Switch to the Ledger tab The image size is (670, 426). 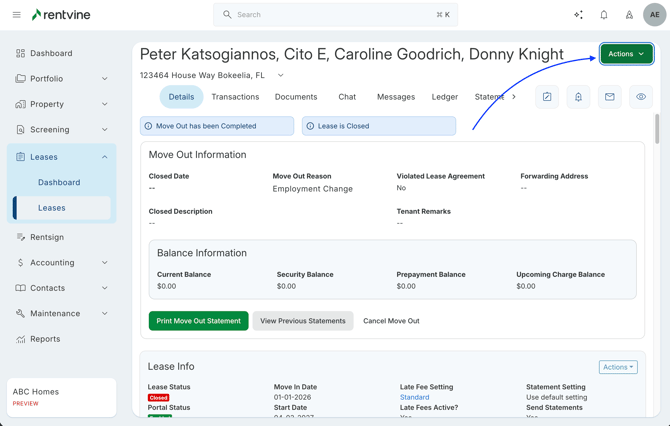click(444, 97)
